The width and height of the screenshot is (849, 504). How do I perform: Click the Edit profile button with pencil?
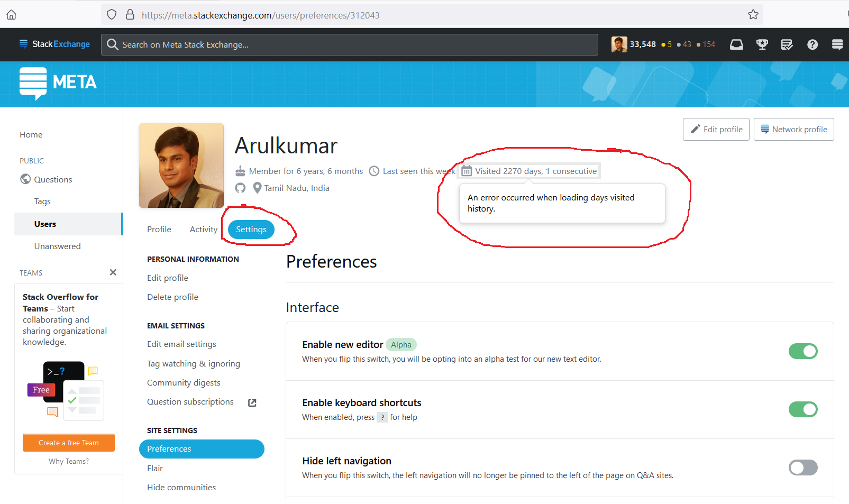716,129
